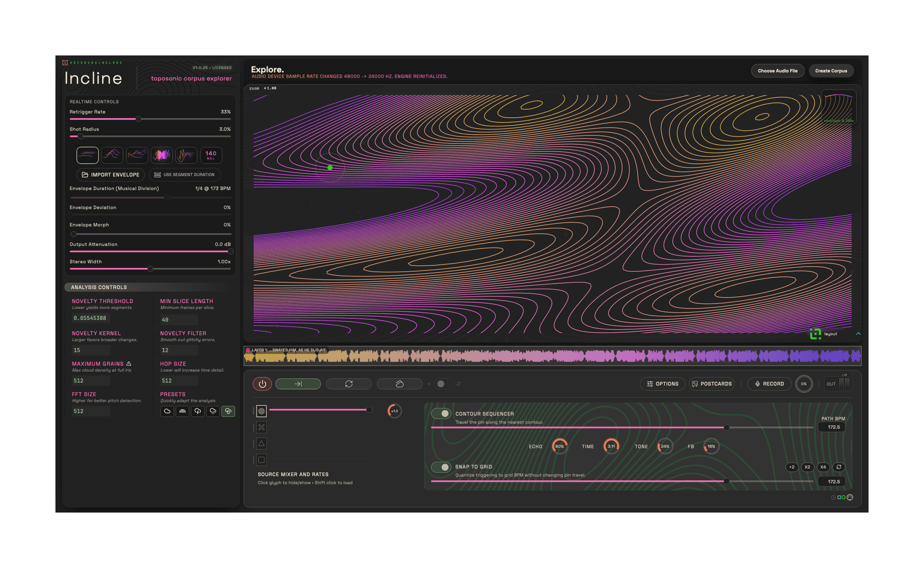Select the rolling hills envelope shape icon

pos(112,155)
